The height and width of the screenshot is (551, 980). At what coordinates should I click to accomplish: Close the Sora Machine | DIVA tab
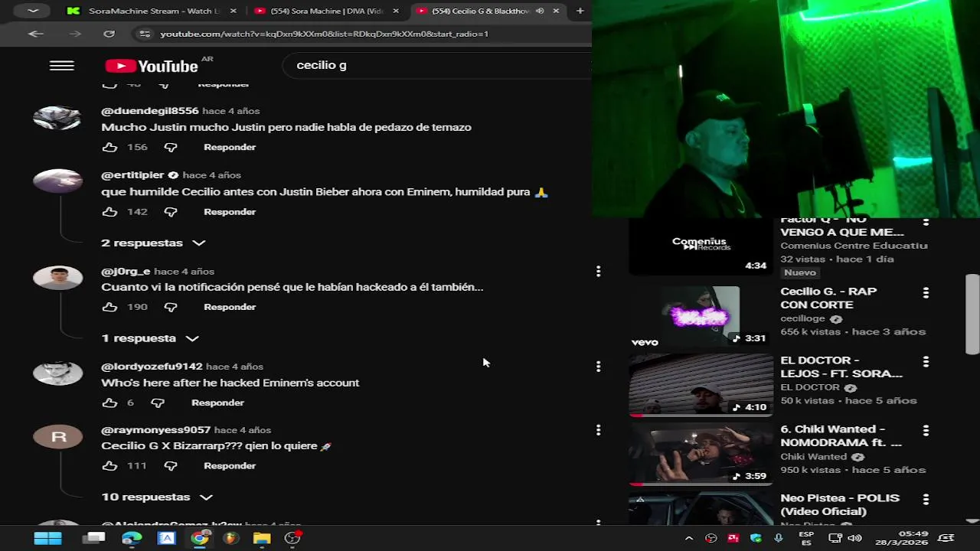[x=396, y=11]
